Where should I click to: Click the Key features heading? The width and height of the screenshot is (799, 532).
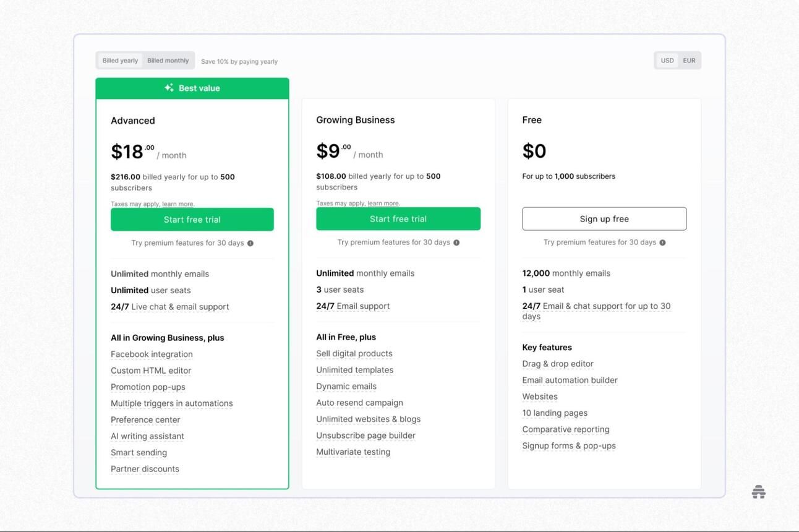(x=547, y=348)
